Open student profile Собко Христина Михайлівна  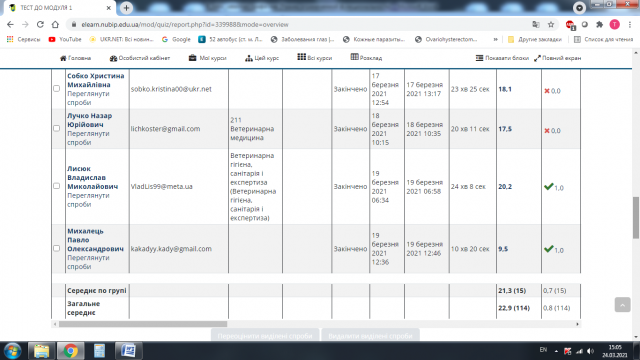(96, 80)
